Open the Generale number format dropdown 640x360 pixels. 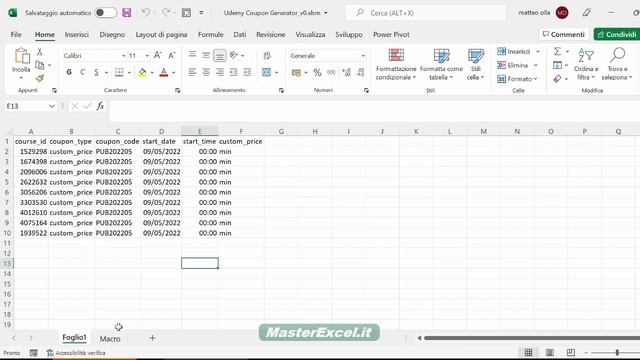coord(363,56)
